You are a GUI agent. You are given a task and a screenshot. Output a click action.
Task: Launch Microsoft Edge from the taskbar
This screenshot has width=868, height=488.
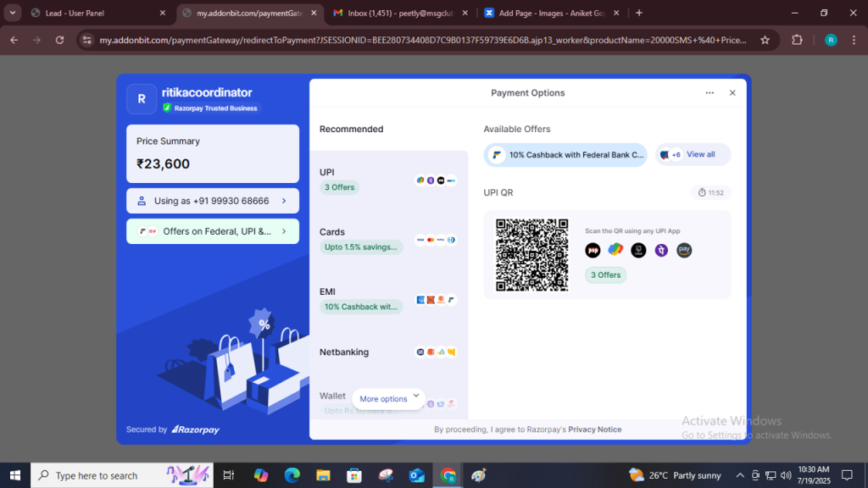292,475
